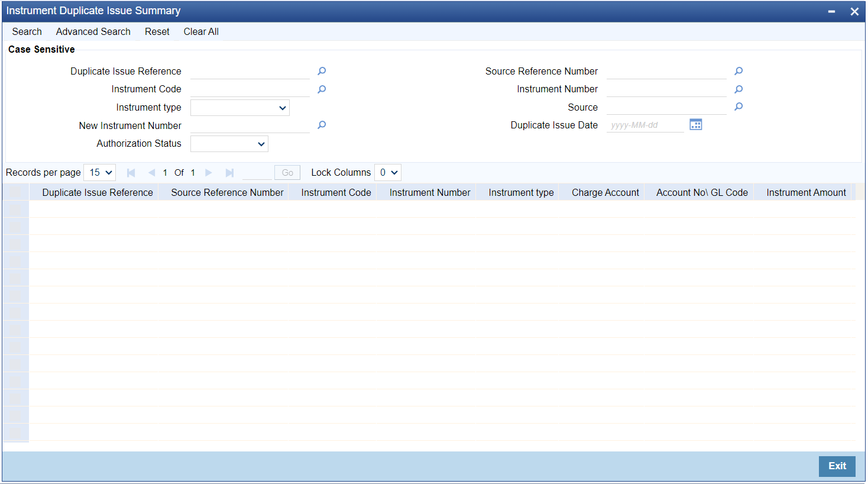Viewport: 868px width, 484px height.
Task: Open Advanced Search
Action: tap(93, 32)
